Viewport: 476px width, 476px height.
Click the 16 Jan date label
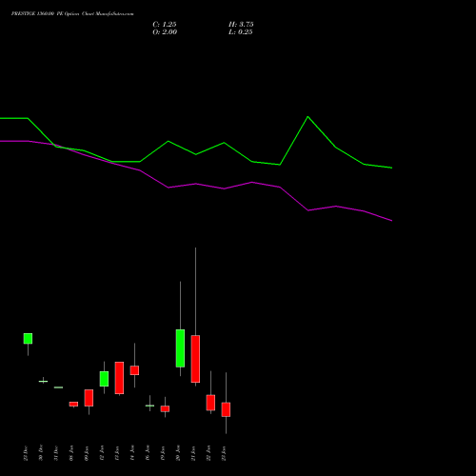(148, 453)
